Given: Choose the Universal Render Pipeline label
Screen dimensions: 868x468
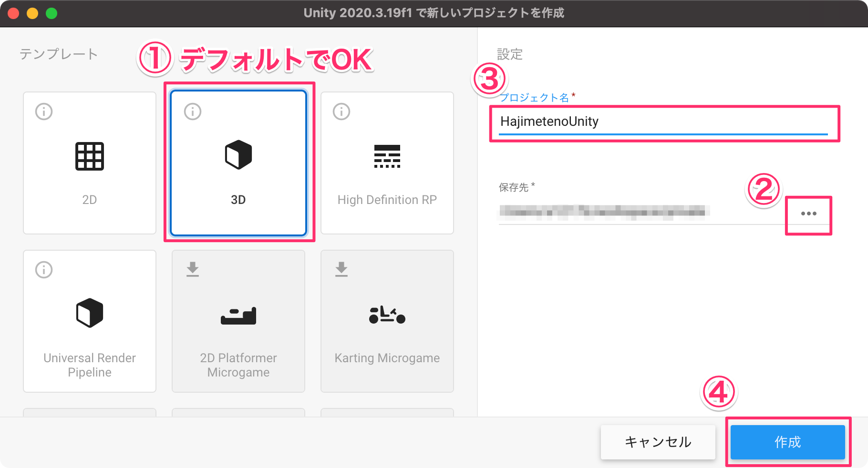Looking at the screenshot, I should (x=90, y=365).
